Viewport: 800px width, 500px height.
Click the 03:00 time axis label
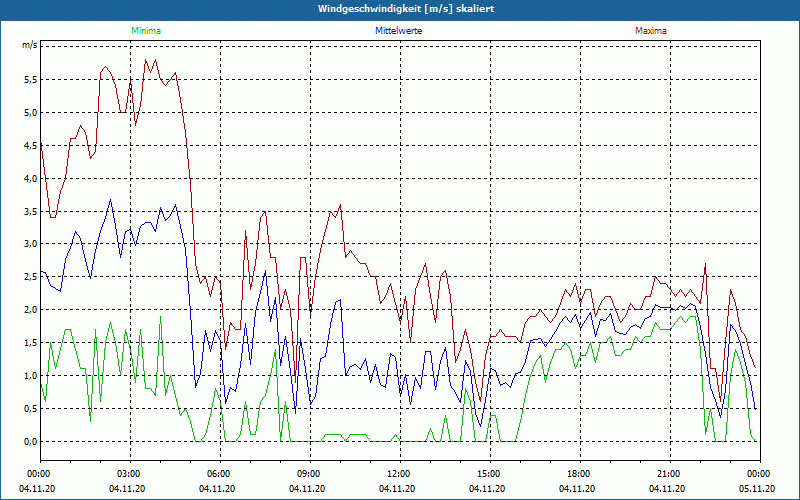(130, 474)
